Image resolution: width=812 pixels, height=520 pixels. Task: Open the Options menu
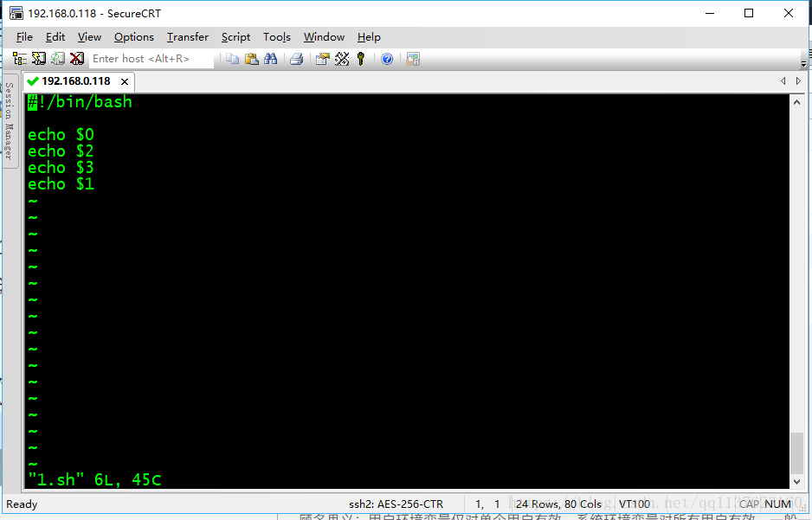(133, 37)
